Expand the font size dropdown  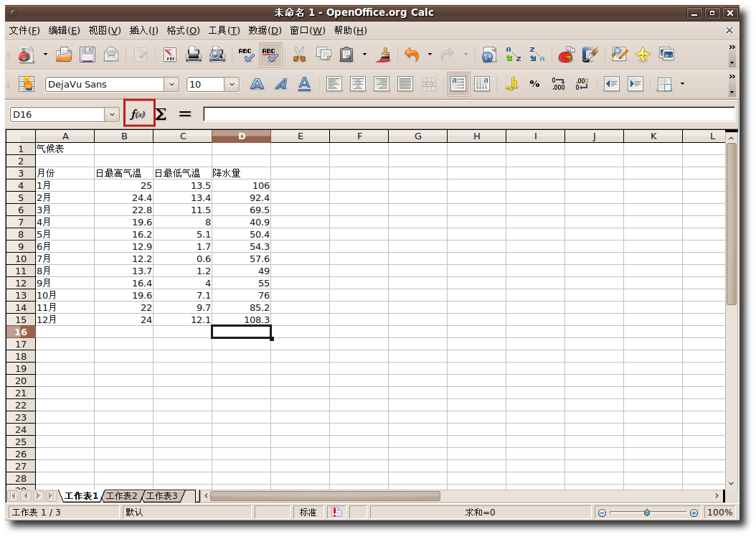coord(232,85)
